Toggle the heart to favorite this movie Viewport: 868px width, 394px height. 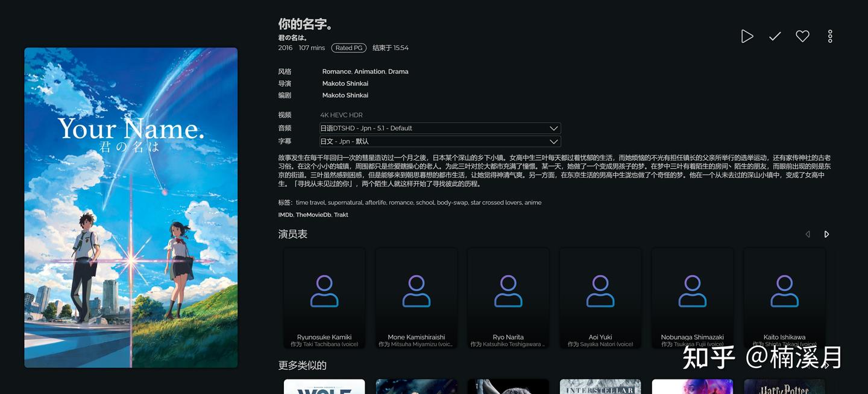coord(802,35)
